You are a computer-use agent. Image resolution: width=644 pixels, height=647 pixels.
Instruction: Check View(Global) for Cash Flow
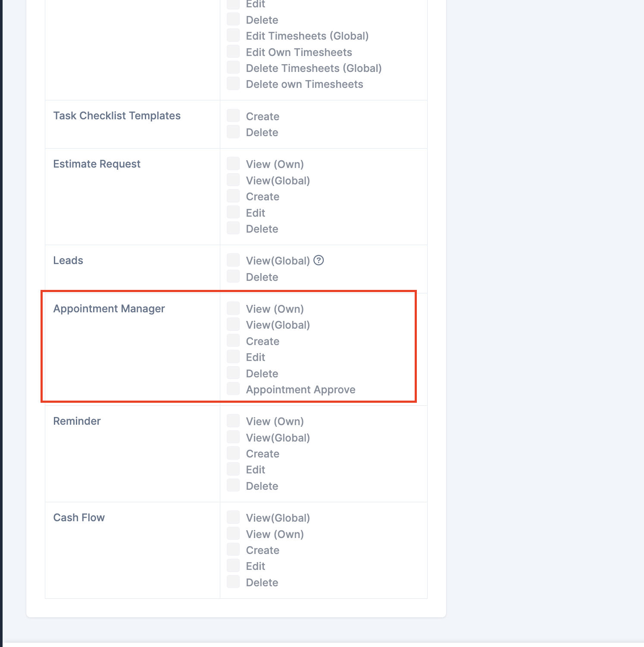[x=233, y=517]
